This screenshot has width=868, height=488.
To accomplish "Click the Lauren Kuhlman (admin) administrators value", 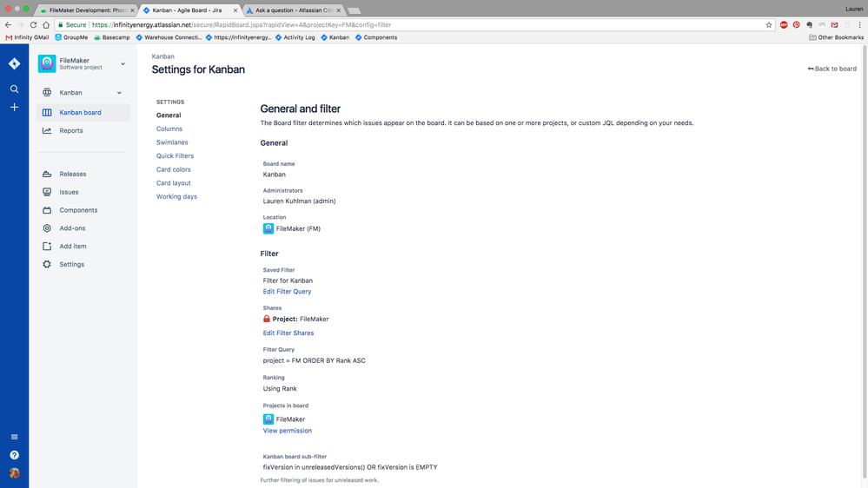I will [299, 201].
